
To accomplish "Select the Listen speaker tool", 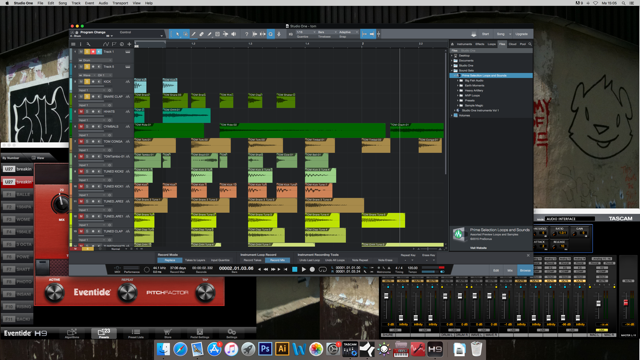I will (234, 34).
